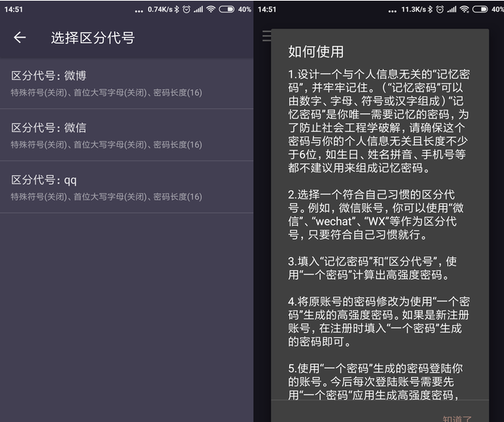Tap the Wi-Fi icon in left status bar

tap(211, 9)
